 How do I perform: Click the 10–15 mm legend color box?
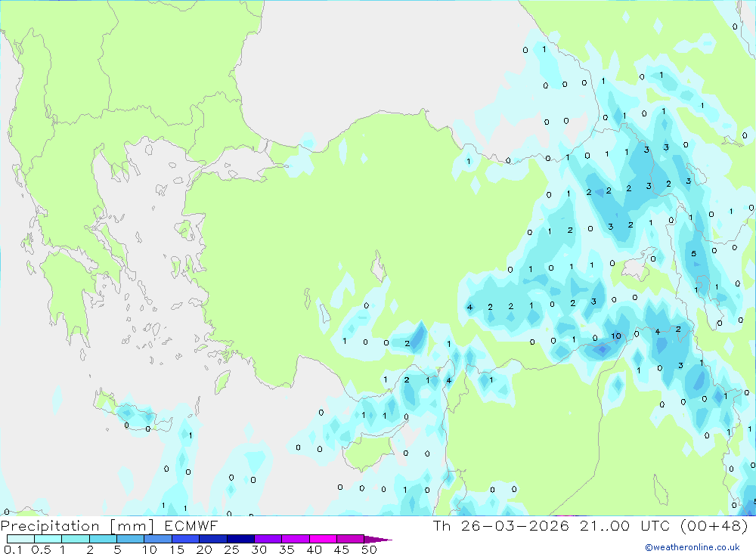[158, 539]
